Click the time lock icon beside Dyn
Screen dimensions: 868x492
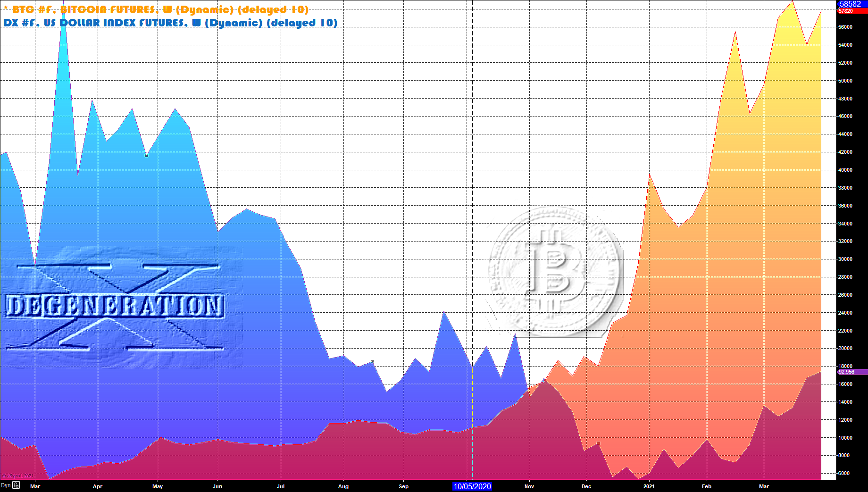tap(16, 485)
